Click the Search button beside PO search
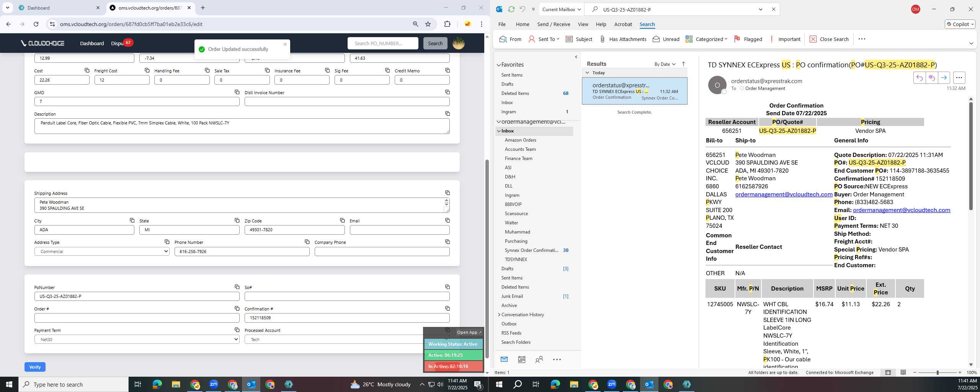 coord(435,43)
